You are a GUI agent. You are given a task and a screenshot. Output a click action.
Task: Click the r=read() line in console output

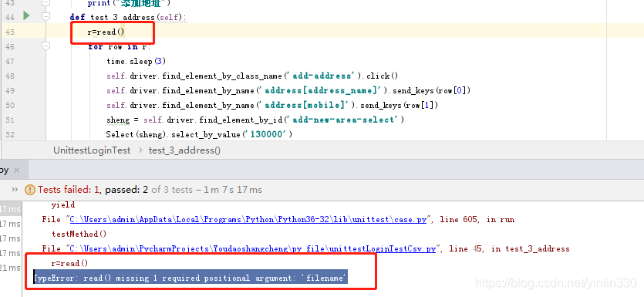point(70,263)
